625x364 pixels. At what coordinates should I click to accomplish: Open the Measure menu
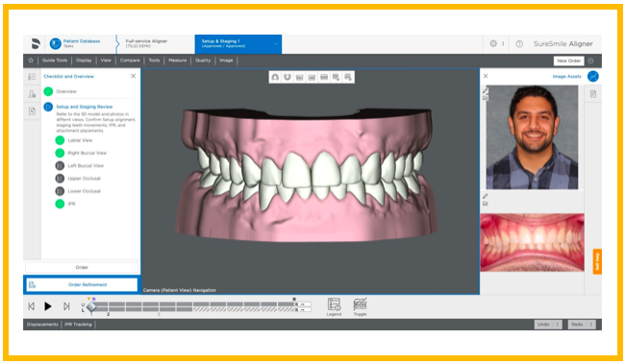point(177,61)
